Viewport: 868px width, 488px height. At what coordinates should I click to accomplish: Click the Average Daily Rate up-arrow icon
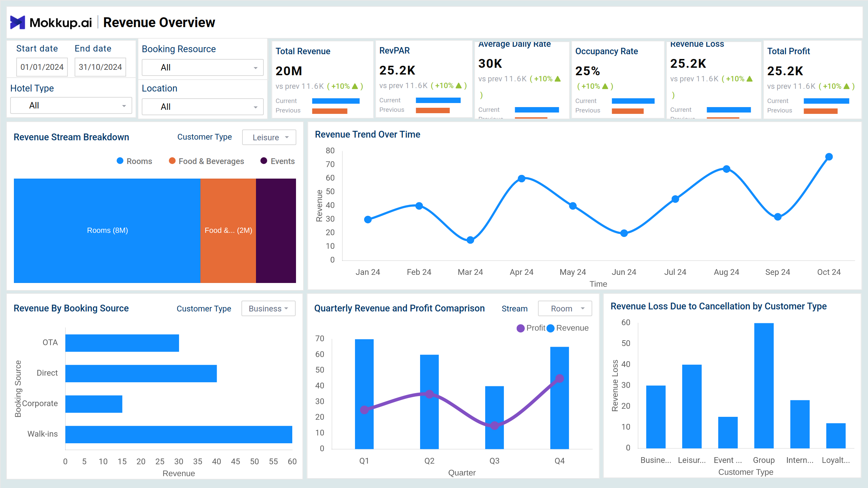point(558,79)
